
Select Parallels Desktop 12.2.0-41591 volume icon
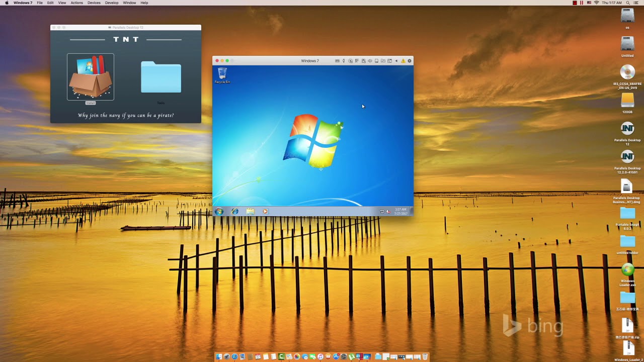tap(627, 157)
